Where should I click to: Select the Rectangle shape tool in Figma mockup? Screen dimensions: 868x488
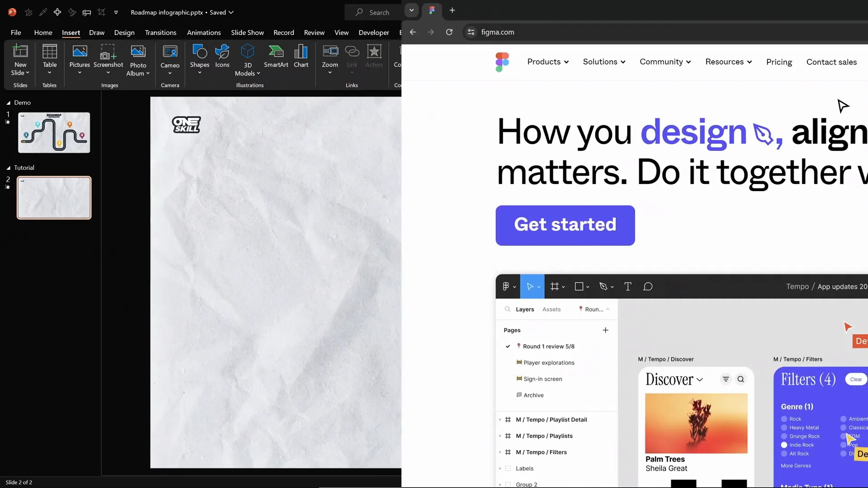581,286
